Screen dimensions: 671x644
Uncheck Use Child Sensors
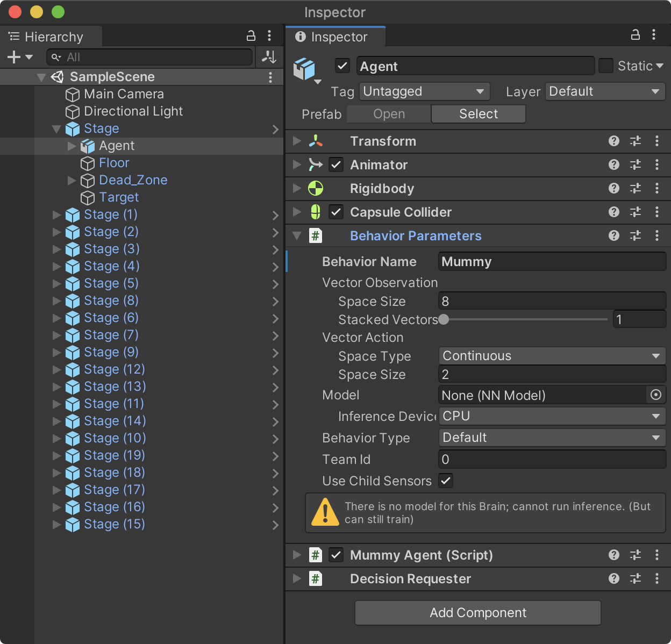click(x=446, y=481)
